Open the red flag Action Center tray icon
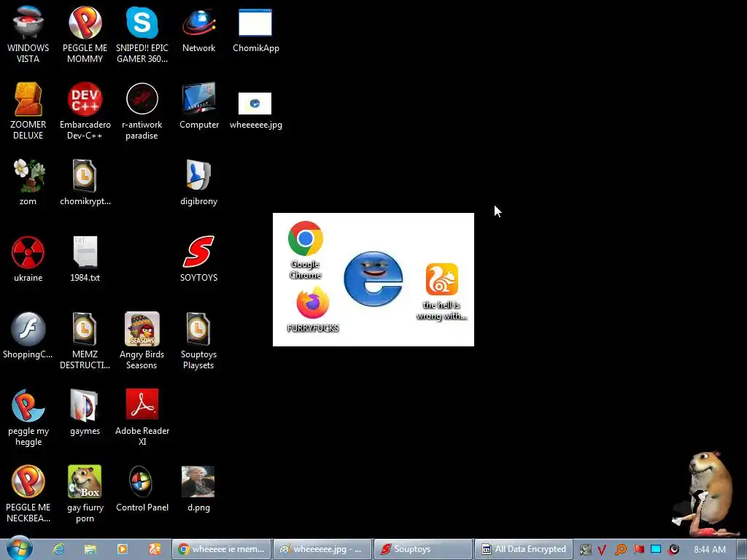 [638, 550]
